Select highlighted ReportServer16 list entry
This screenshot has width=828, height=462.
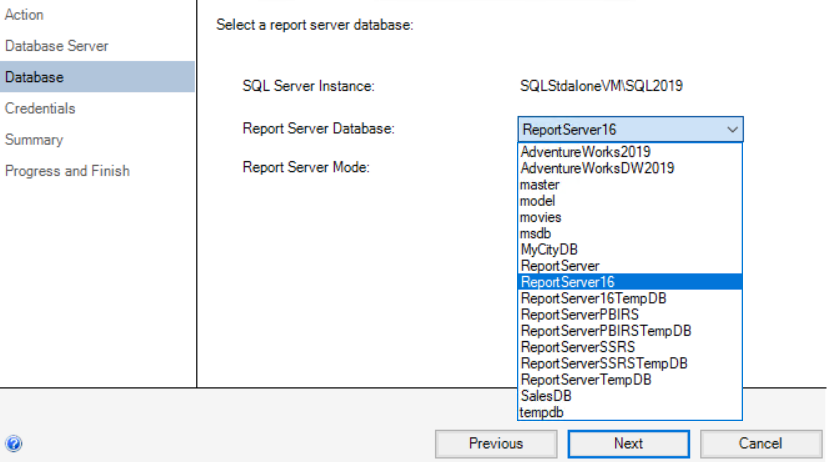(x=630, y=282)
